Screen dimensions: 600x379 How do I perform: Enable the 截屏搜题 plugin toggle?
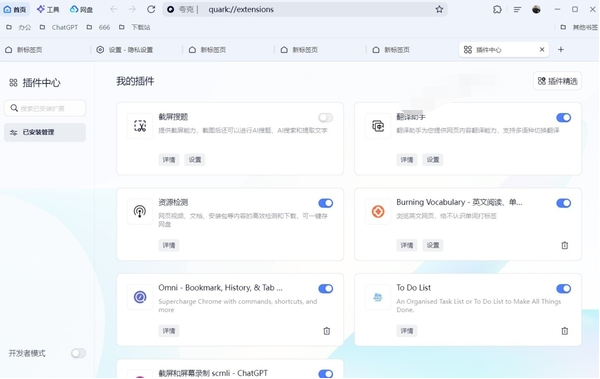tap(326, 118)
